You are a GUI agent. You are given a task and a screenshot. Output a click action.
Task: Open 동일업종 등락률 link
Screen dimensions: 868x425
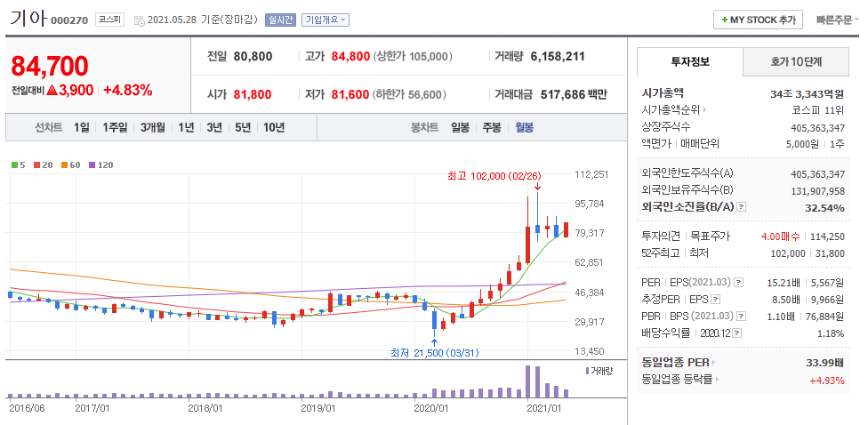click(x=680, y=381)
